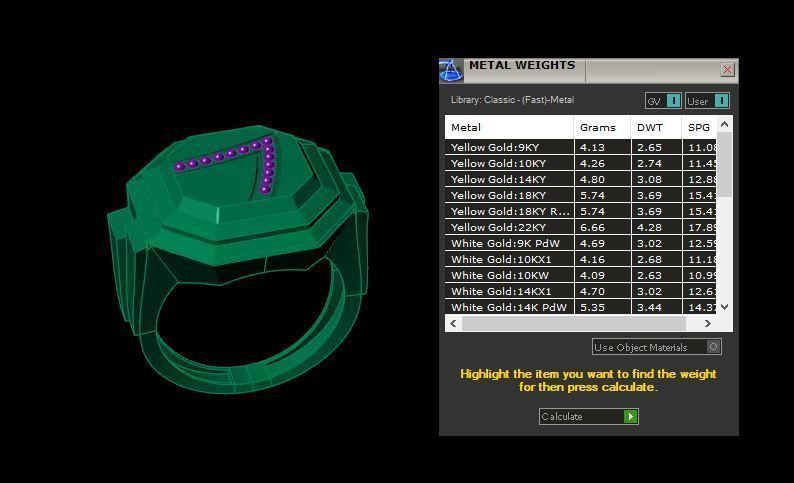
Task: Click the green ring model in viewport
Action: [238, 258]
